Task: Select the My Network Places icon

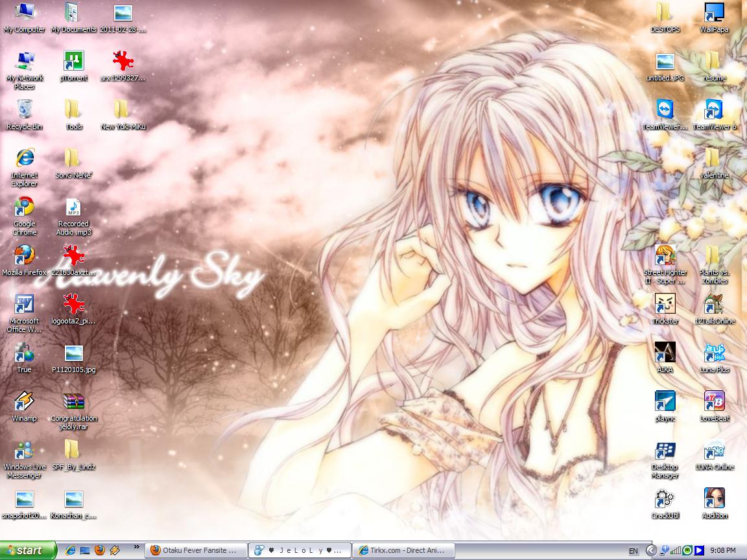Action: (24, 71)
